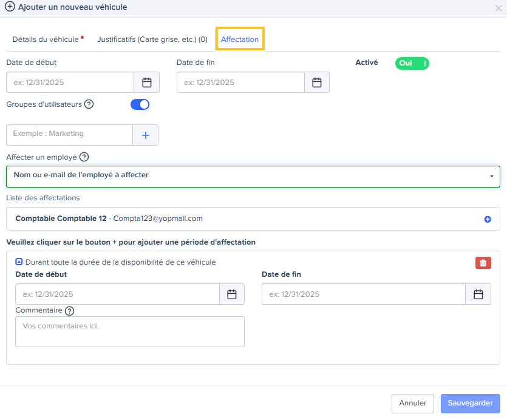Open the vehicle start date calendar picker
507x420 pixels.
click(146, 83)
